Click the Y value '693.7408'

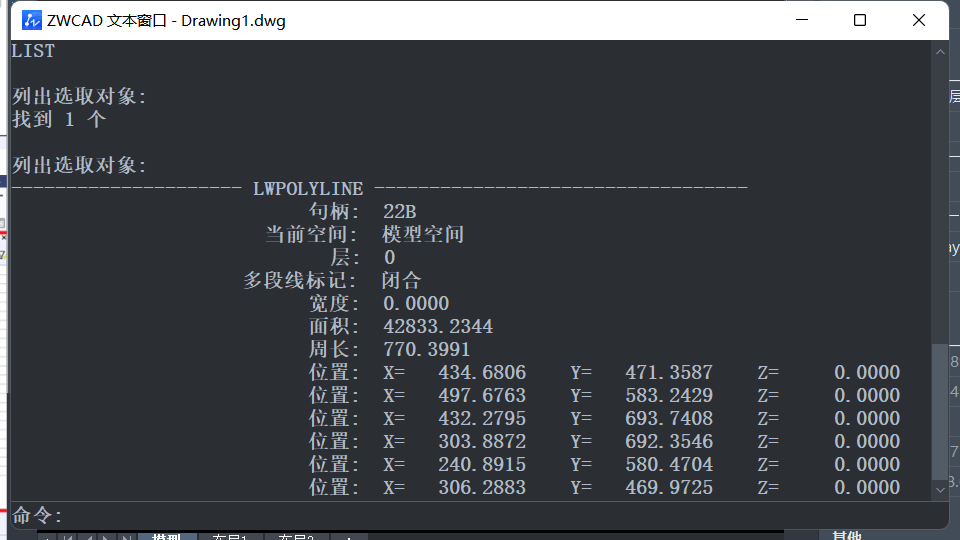pos(669,418)
